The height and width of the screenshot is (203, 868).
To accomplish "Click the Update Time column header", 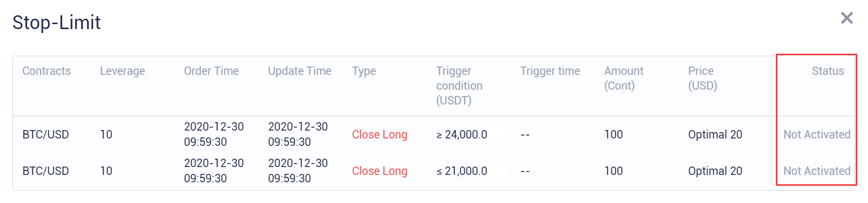I will [300, 71].
